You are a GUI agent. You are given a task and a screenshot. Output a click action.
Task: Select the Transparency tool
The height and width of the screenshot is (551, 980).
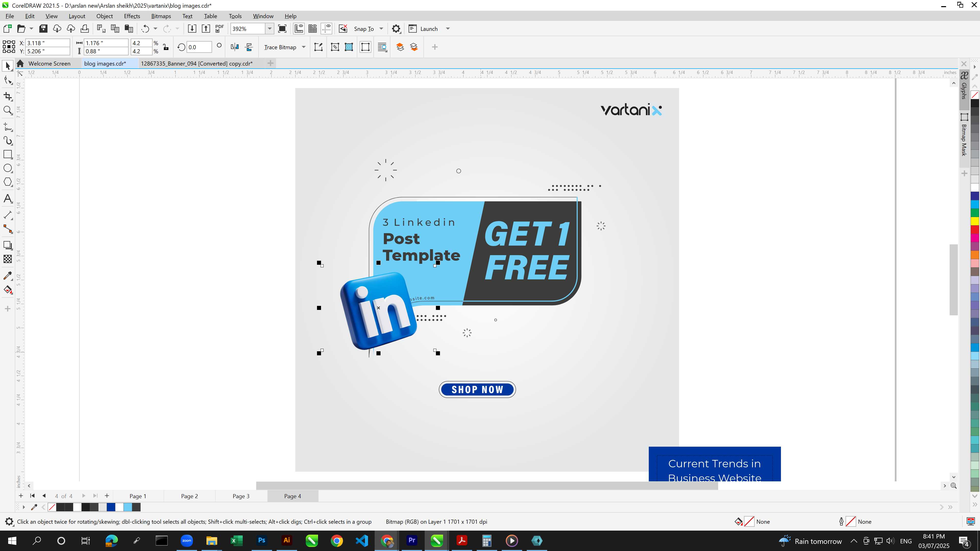point(8,259)
